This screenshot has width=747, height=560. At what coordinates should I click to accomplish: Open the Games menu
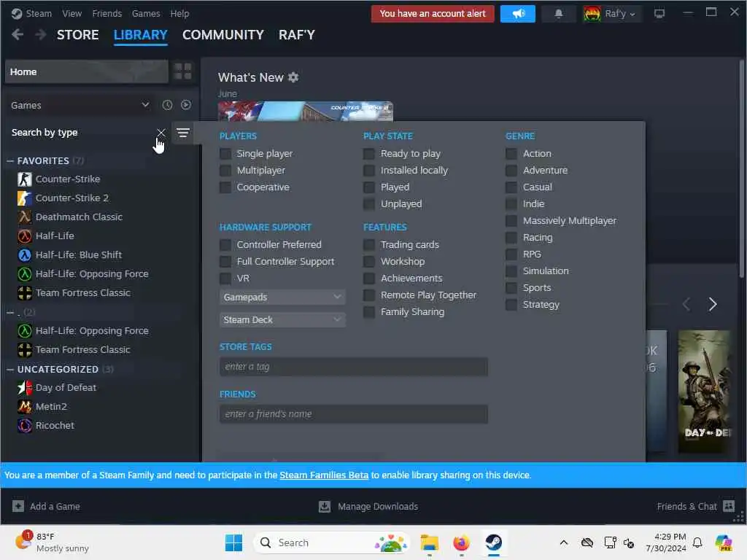click(x=146, y=14)
